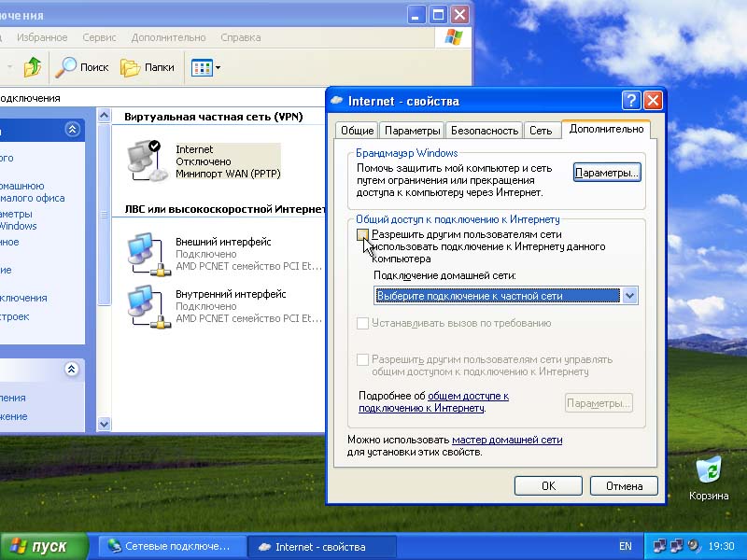Screen dimensions: 747x560
Task: Switch to Сетевые подключения taskbar button
Action: 172,546
